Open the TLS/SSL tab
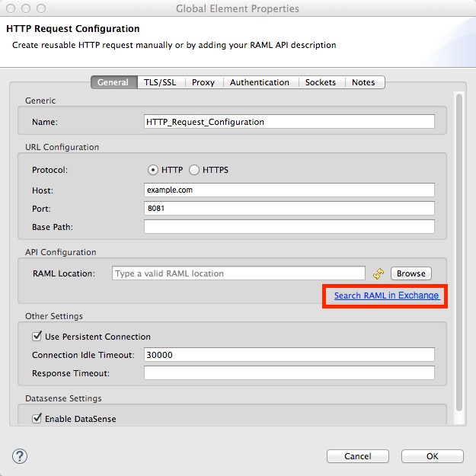476x476 pixels. point(160,82)
